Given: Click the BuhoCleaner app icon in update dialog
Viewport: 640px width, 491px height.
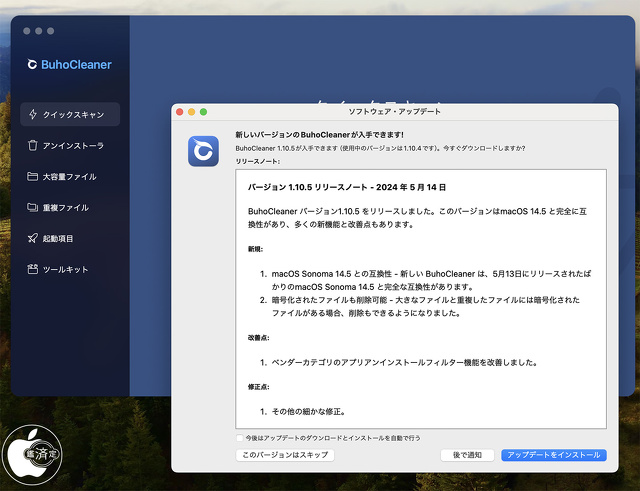Looking at the screenshot, I should point(203,151).
